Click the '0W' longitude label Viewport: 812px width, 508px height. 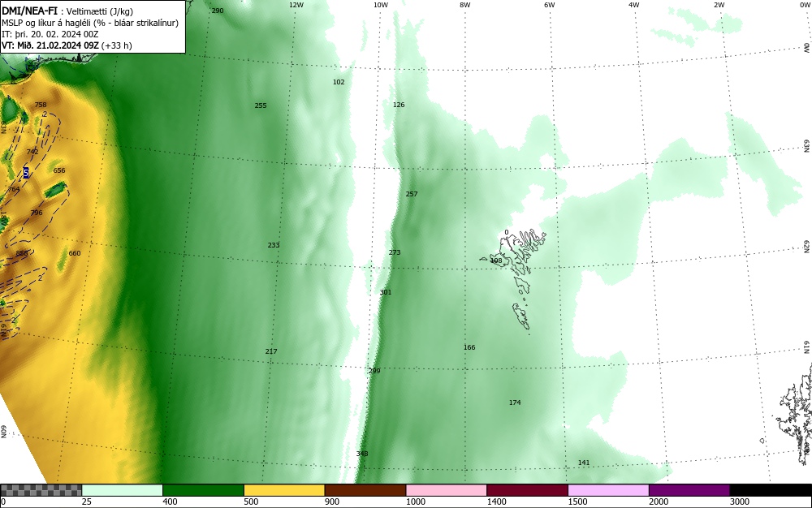pyautogui.click(x=804, y=5)
